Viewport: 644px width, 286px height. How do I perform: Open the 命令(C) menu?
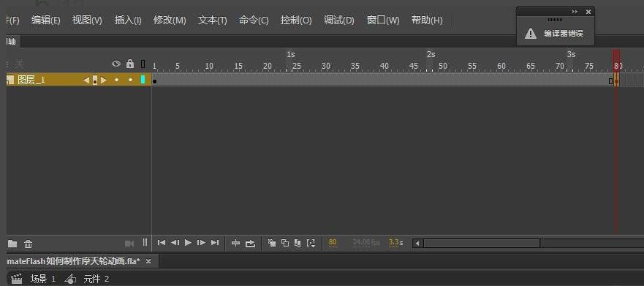[254, 20]
